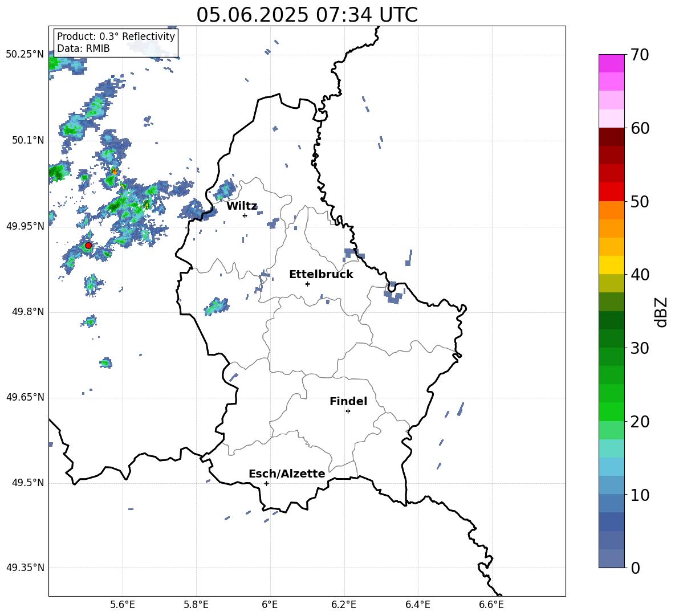Screen dimensions: 675x616
Task: Click the cross marker below Esch/Alzette
Action: 266,483
